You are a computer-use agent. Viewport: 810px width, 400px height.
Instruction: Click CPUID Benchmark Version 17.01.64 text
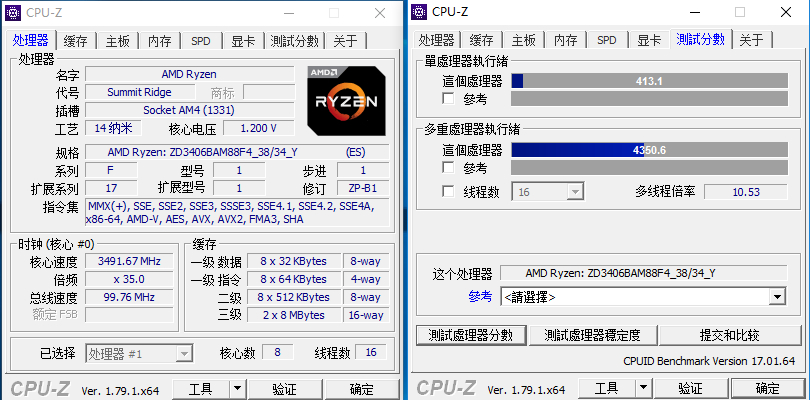coord(709,361)
